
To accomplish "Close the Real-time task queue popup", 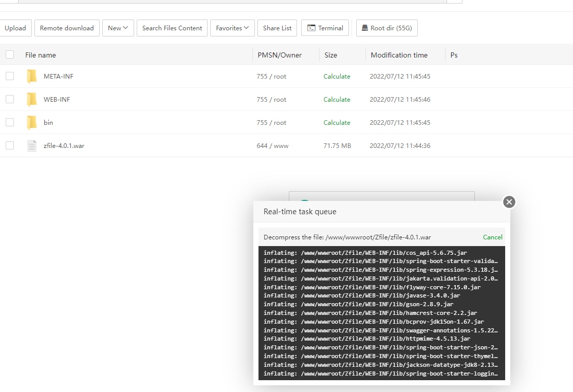I will pyautogui.click(x=509, y=202).
